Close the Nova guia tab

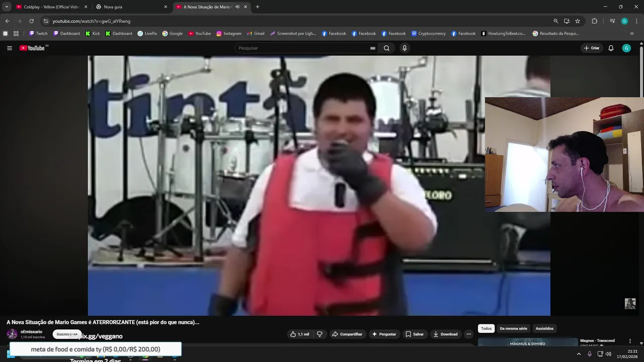point(166,7)
